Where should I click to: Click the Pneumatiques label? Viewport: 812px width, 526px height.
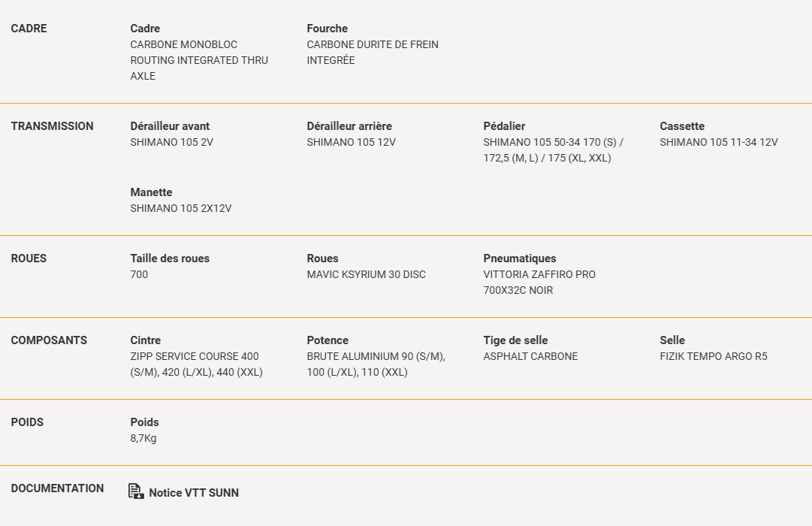pos(520,258)
